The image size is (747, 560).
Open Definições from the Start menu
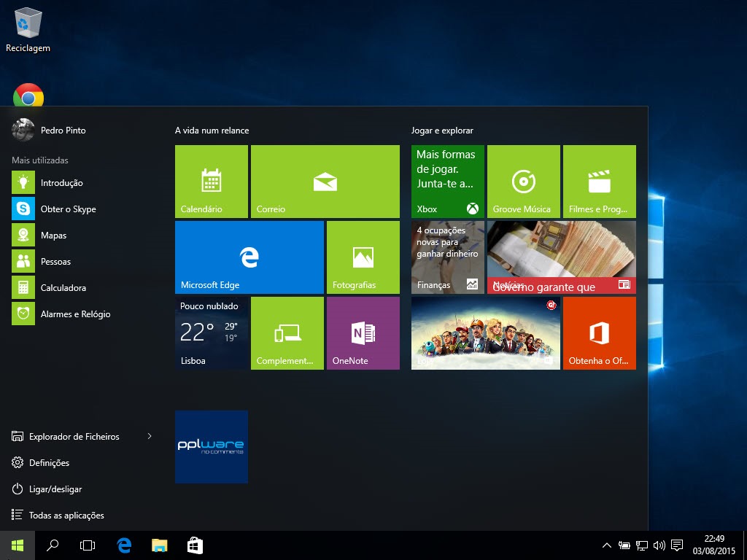pos(49,463)
